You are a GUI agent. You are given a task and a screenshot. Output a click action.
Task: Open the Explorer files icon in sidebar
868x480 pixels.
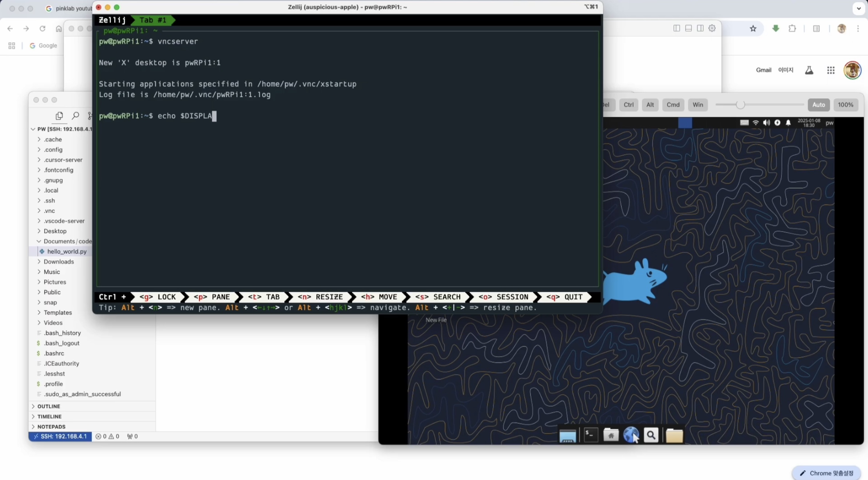59,116
